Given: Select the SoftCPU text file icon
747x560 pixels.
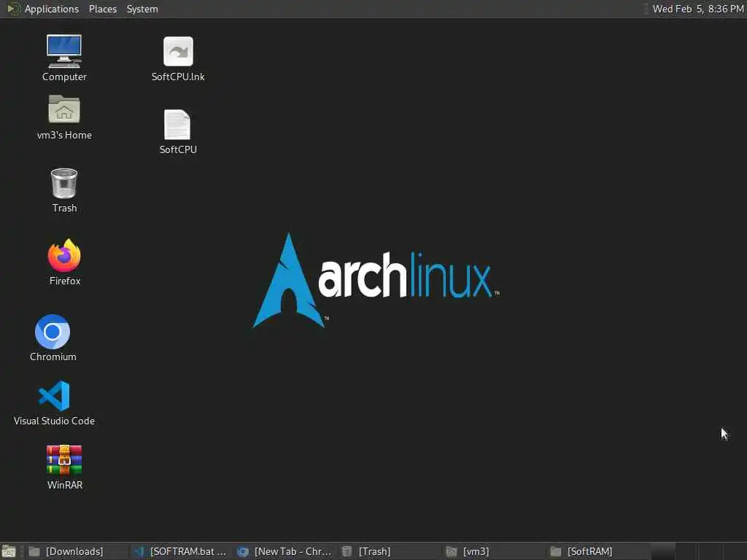Looking at the screenshot, I should (x=178, y=132).
